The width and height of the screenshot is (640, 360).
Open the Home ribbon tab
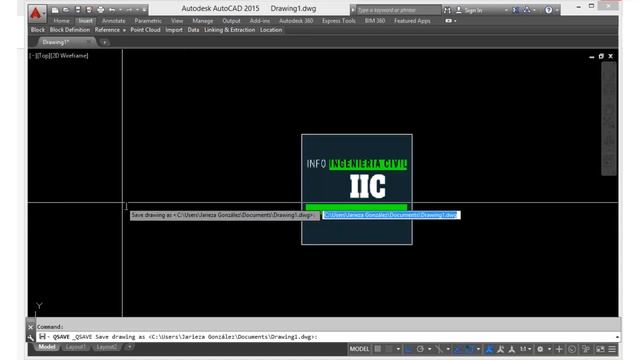pyautogui.click(x=62, y=21)
